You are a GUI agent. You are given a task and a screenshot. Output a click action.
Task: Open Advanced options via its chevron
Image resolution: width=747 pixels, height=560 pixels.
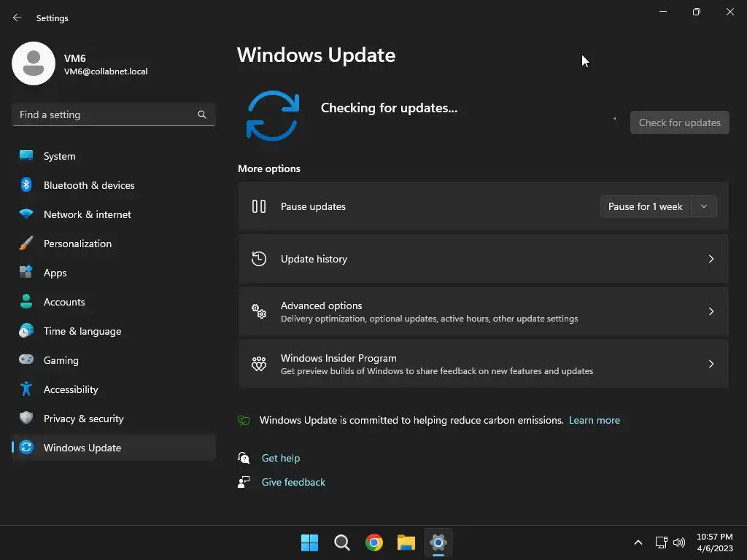point(711,311)
